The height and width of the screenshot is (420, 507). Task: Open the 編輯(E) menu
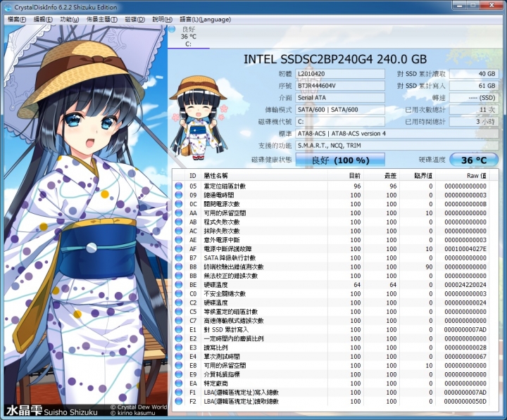pyautogui.click(x=43, y=20)
